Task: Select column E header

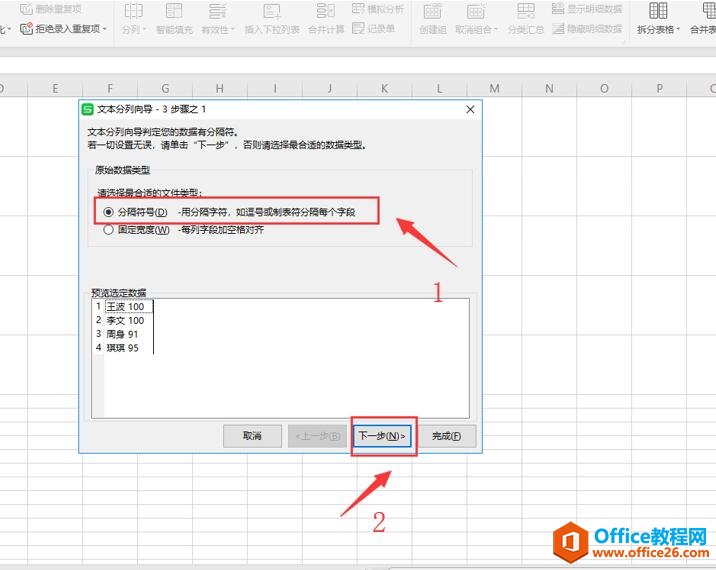Action: pos(55,89)
